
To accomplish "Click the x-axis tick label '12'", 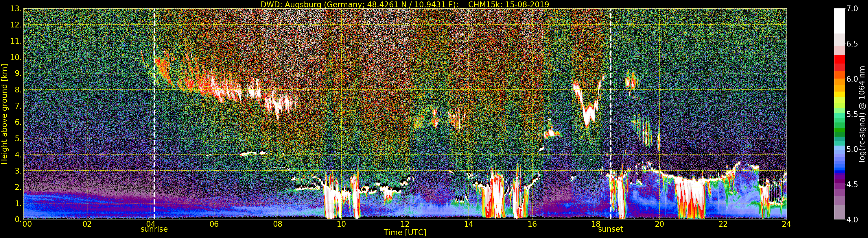I will click(x=405, y=224).
